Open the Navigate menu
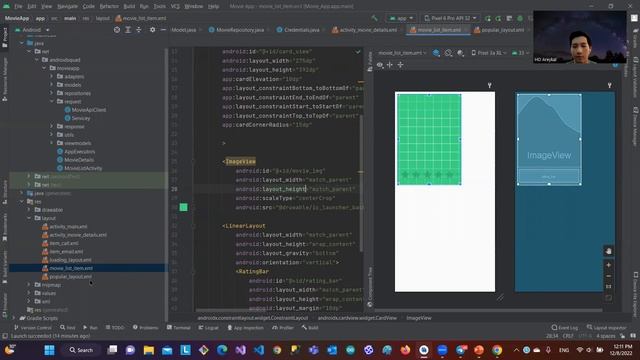 67,7
